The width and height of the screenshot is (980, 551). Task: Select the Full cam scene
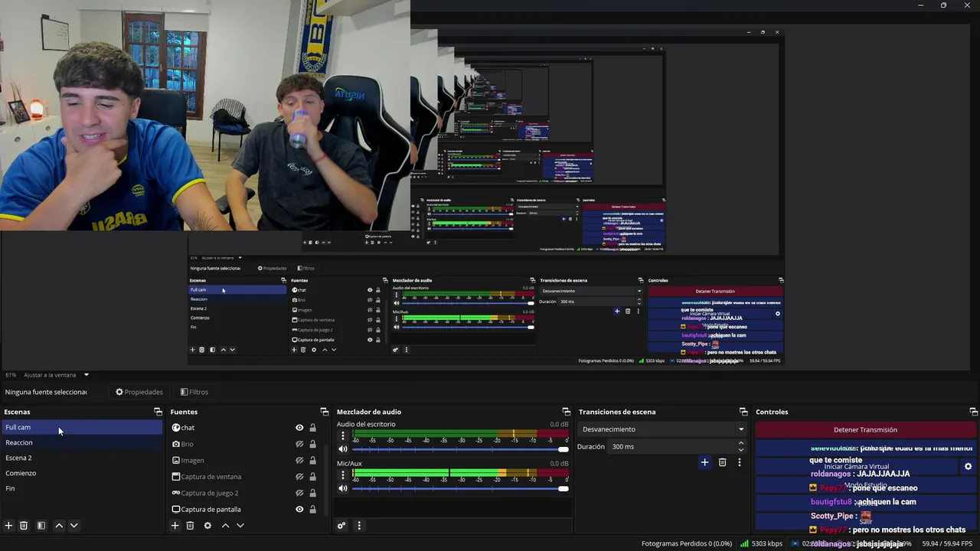pos(81,427)
